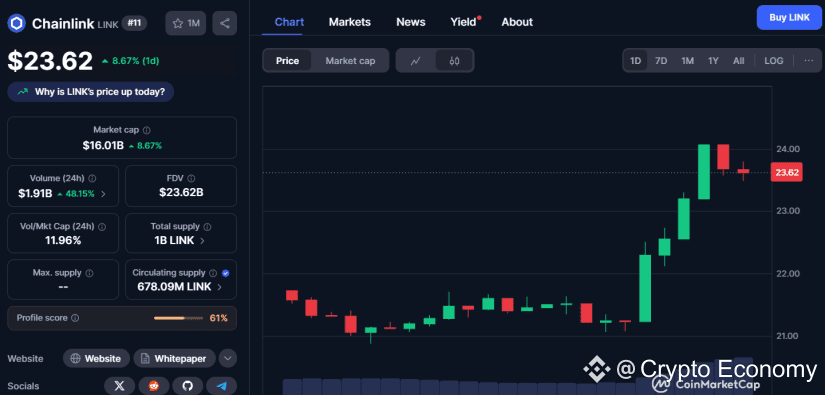This screenshot has height=395, width=825.
Task: Click the Profile score info icon
Action: pos(75,318)
